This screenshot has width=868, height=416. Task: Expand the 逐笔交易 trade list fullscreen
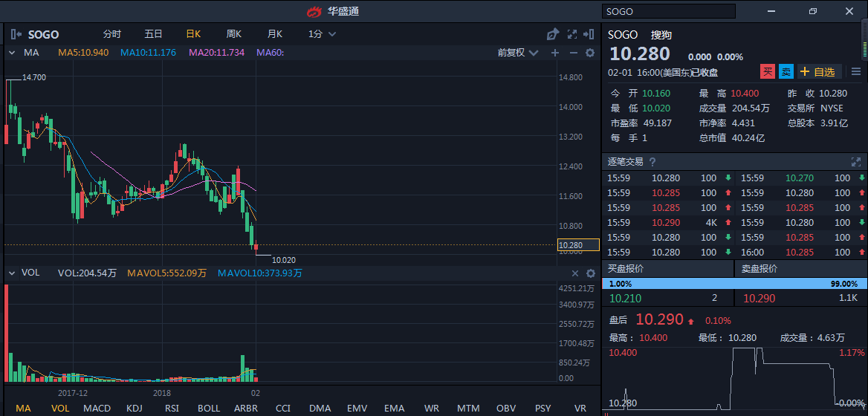pyautogui.click(x=856, y=162)
